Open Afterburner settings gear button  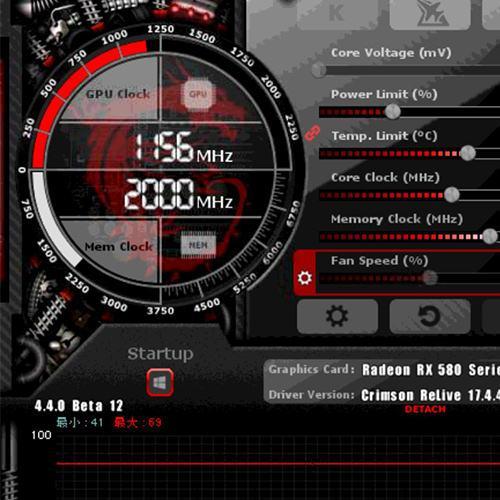pyautogui.click(x=337, y=316)
